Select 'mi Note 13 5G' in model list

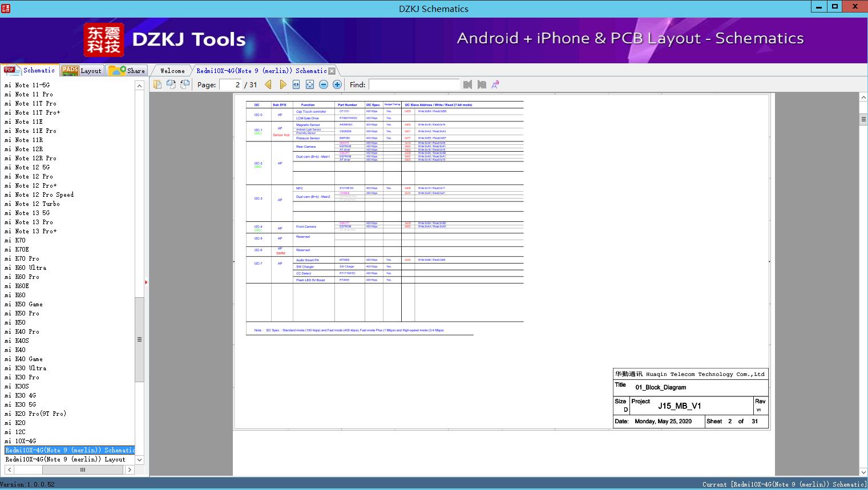27,213
